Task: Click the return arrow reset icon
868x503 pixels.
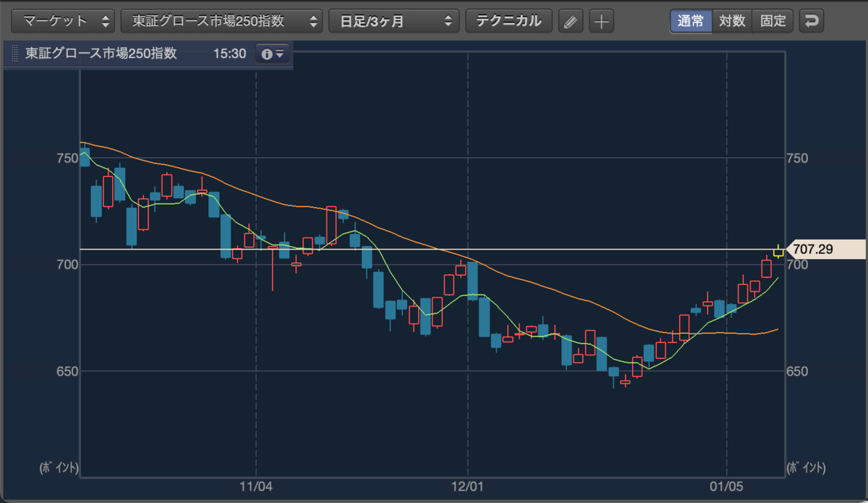Action: pos(812,21)
